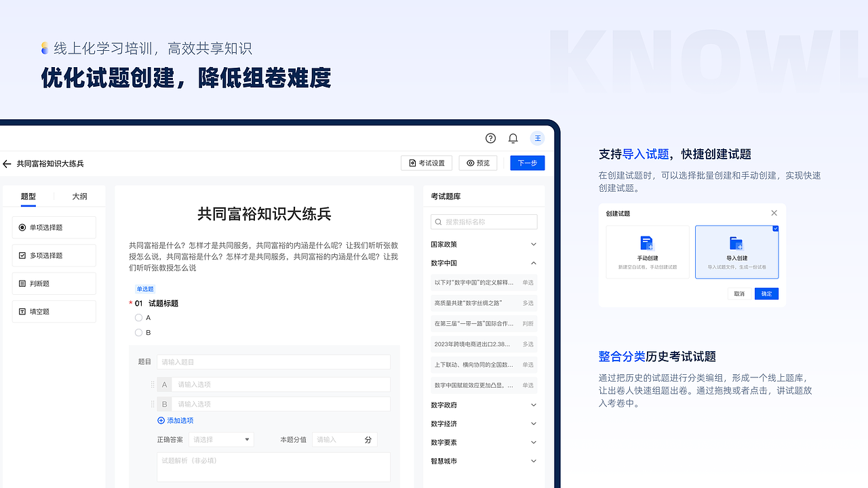
Task: Click the 单选题 tag above question 01
Action: pos(145,289)
